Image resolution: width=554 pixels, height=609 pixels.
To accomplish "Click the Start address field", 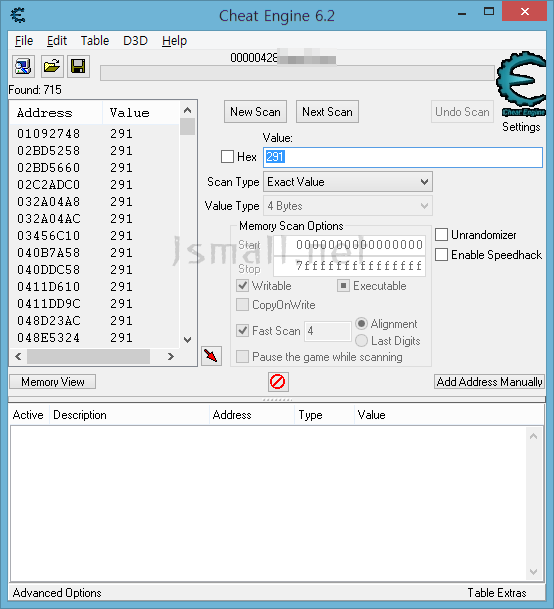I will coord(349,245).
